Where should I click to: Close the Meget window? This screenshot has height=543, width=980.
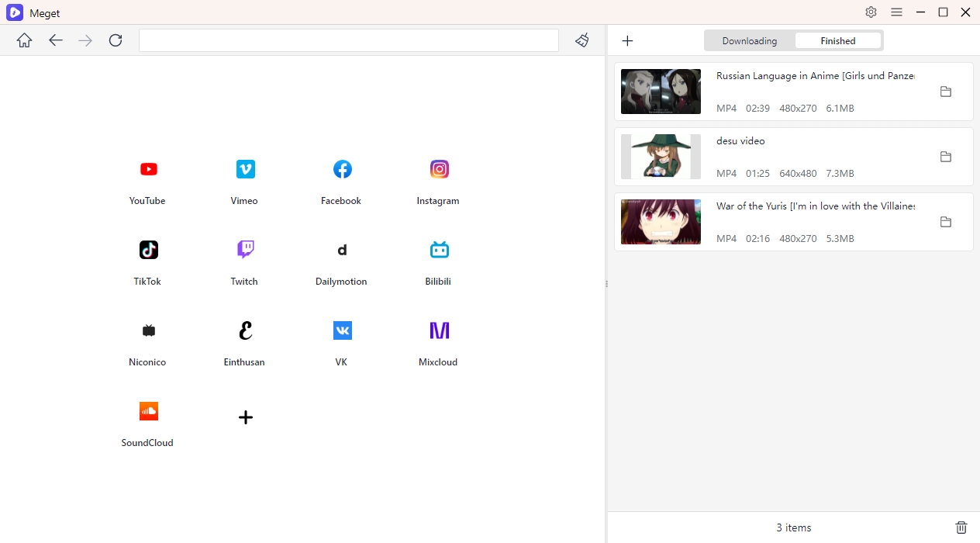pyautogui.click(x=965, y=12)
